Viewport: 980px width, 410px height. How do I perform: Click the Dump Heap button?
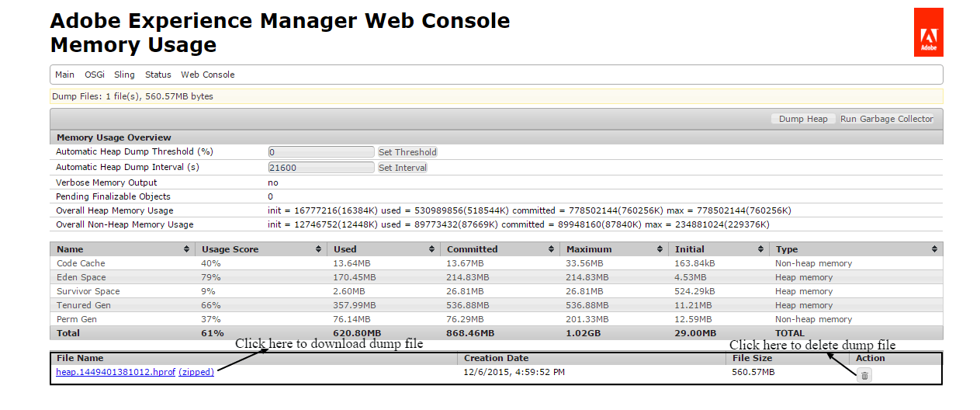coord(803,119)
